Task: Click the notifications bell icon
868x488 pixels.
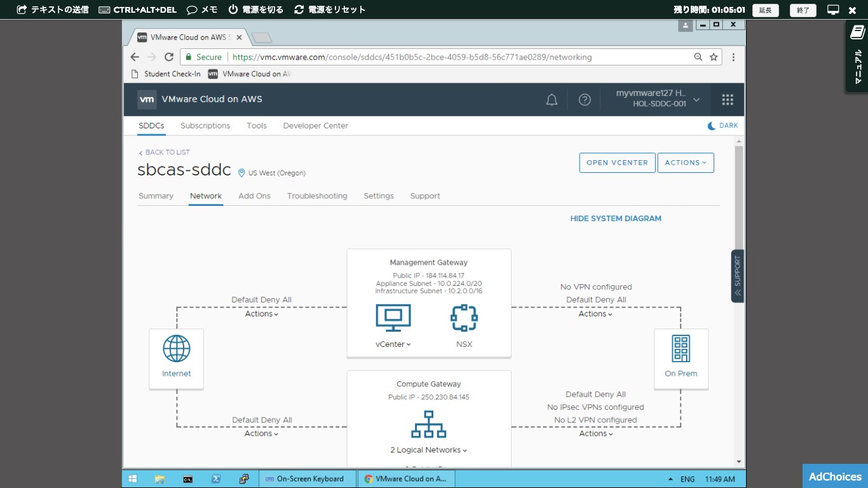Action: [552, 100]
